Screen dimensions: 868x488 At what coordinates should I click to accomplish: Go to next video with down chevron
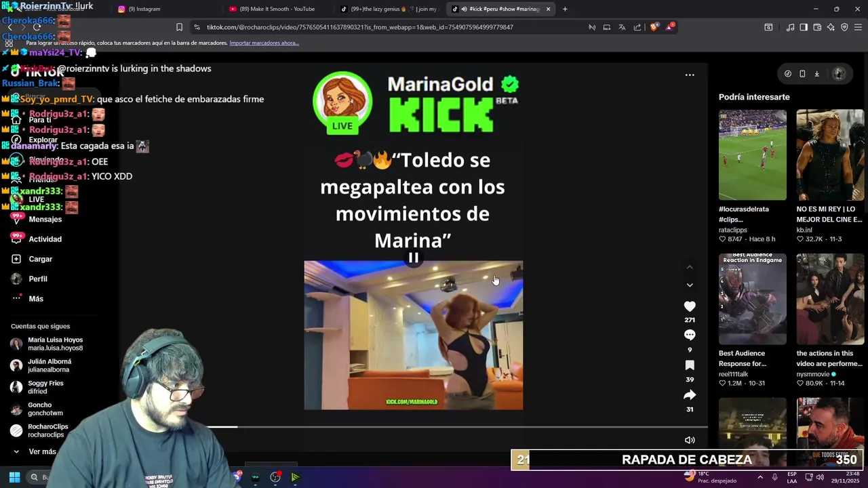690,285
